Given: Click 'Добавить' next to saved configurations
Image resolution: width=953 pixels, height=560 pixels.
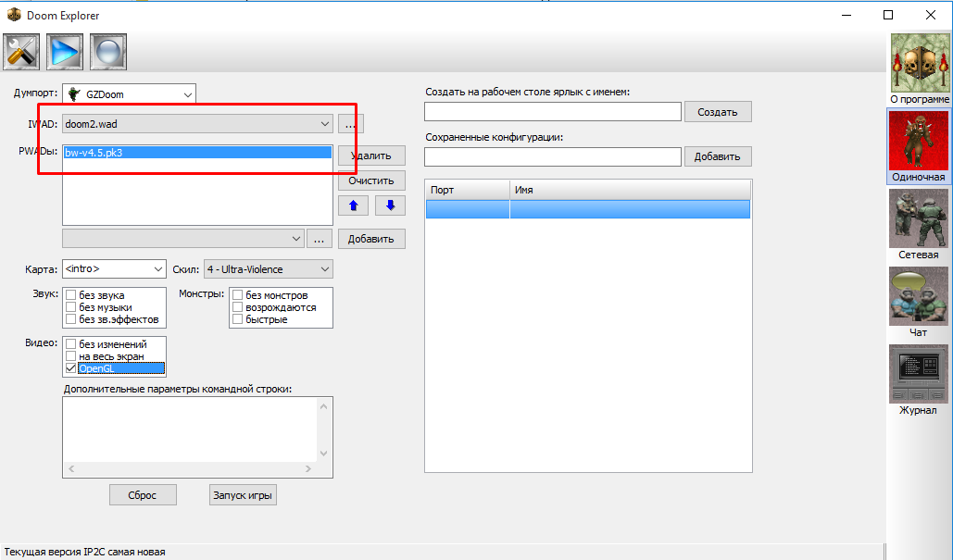Looking at the screenshot, I should (x=718, y=156).
